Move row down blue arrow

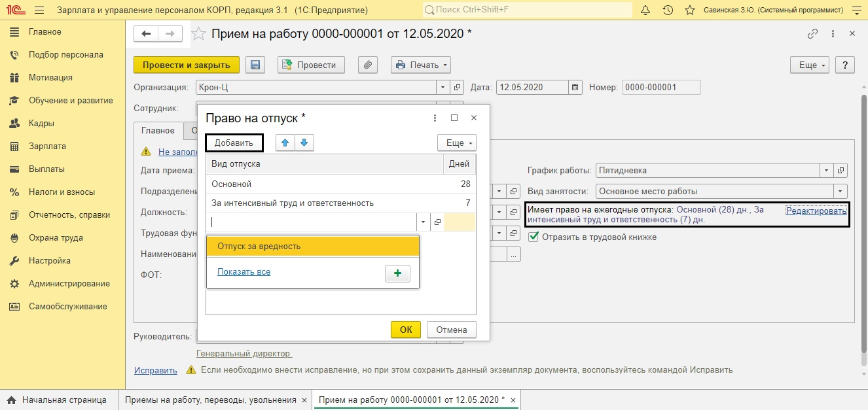coord(304,143)
